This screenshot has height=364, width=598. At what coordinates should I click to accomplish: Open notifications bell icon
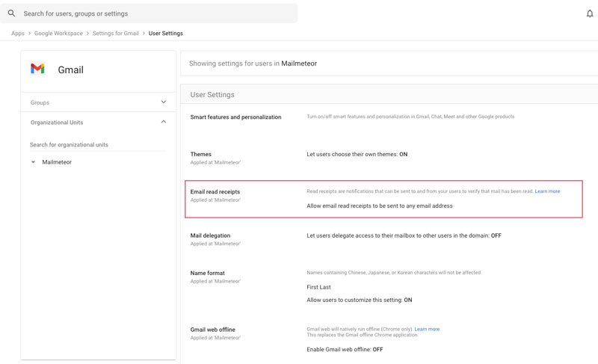590,13
